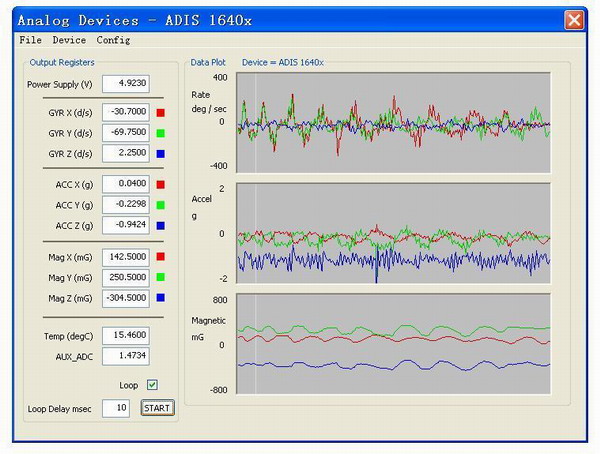The height and width of the screenshot is (454, 600).
Task: Click the 'Mag Z (mG)' label
Action: (70, 298)
